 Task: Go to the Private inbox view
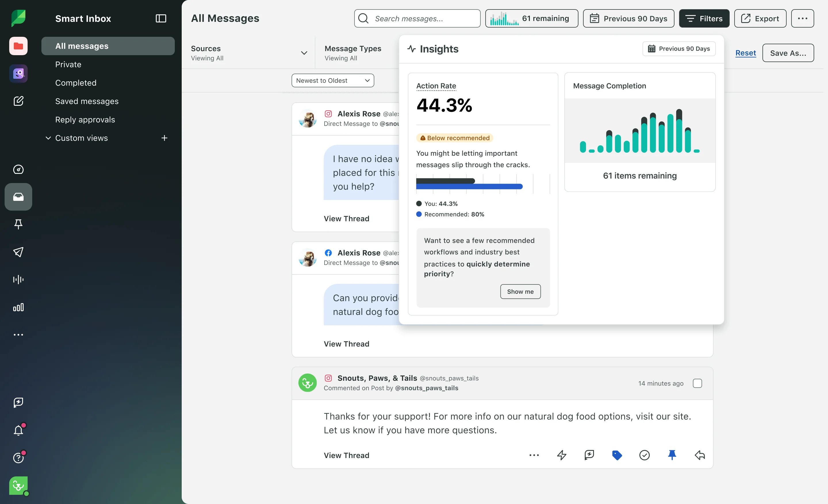68,64
